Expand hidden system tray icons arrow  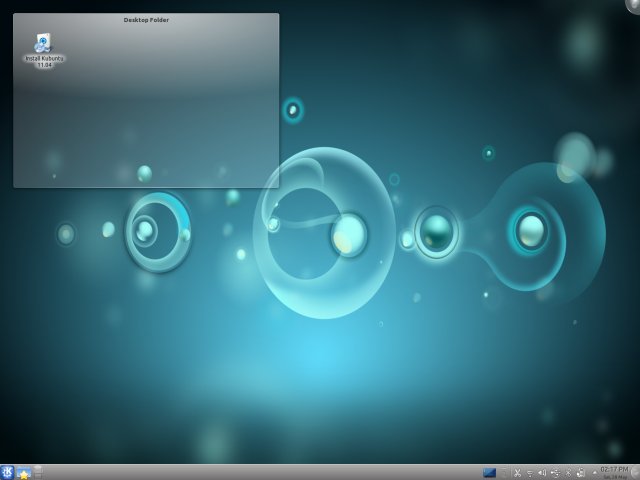(x=594, y=473)
